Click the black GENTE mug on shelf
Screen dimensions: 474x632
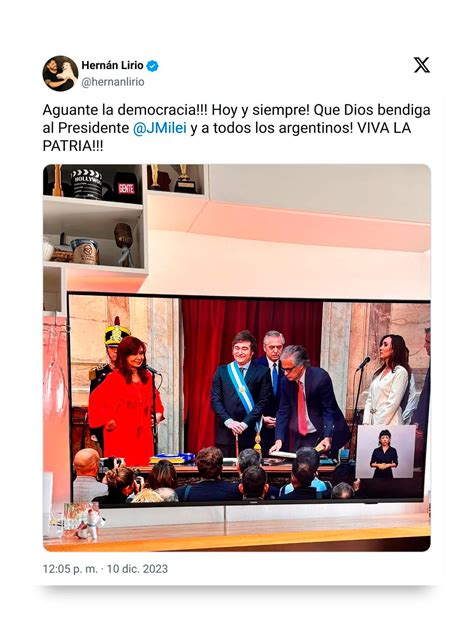(x=126, y=187)
